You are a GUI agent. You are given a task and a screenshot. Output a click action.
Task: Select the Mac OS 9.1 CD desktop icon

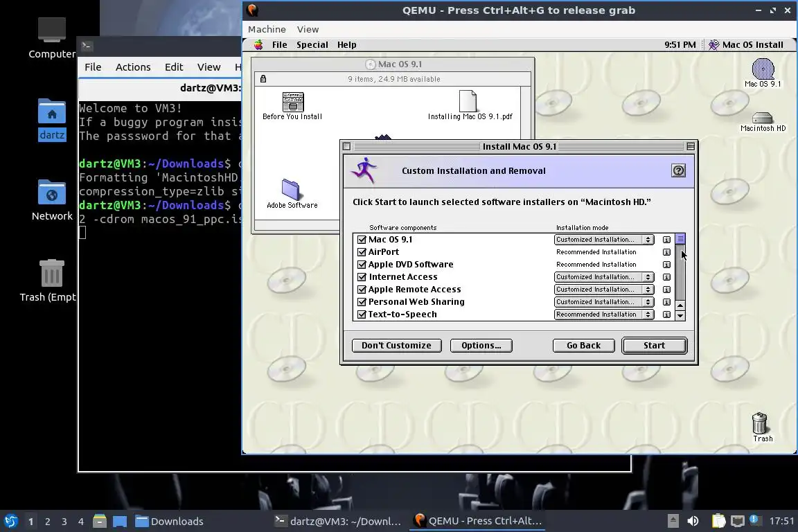(x=763, y=73)
